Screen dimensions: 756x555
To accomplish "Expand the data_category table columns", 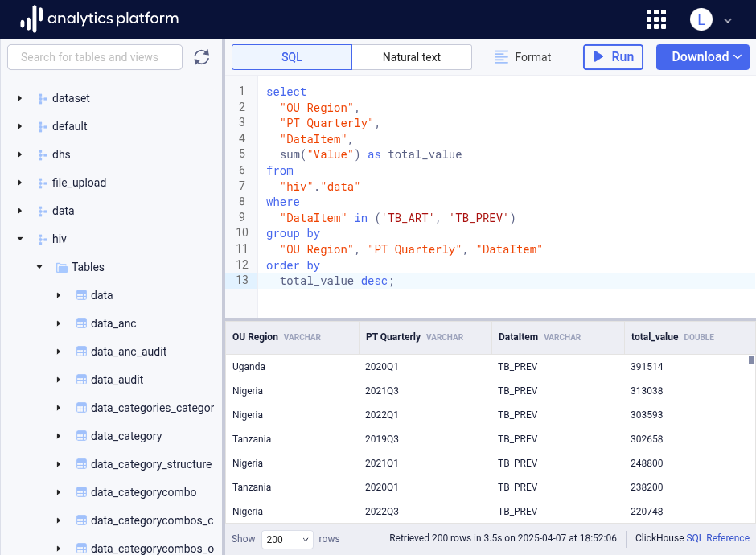I will point(59,436).
